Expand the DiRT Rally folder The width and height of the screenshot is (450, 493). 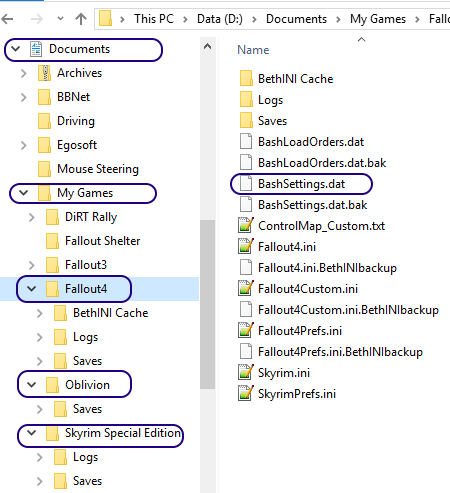point(32,217)
